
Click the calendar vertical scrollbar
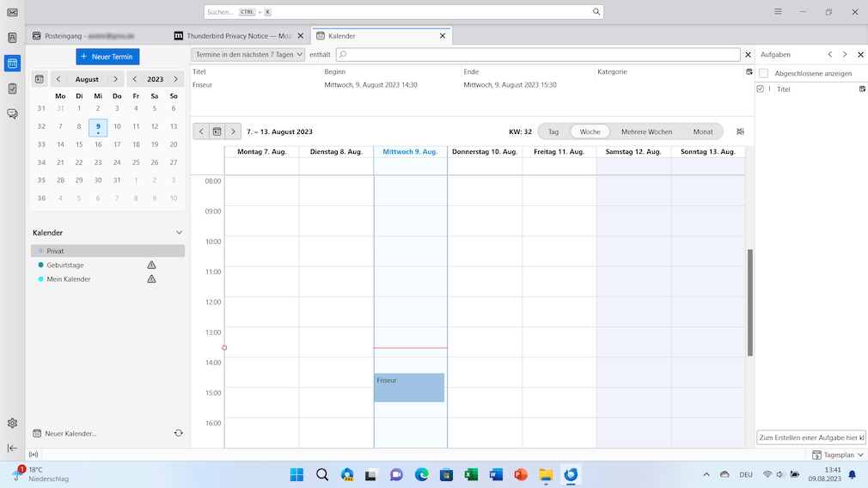tap(749, 302)
